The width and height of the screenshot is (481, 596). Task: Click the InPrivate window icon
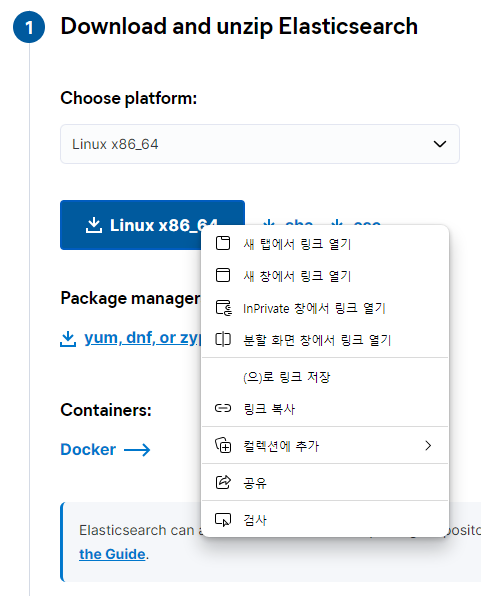[x=224, y=308]
